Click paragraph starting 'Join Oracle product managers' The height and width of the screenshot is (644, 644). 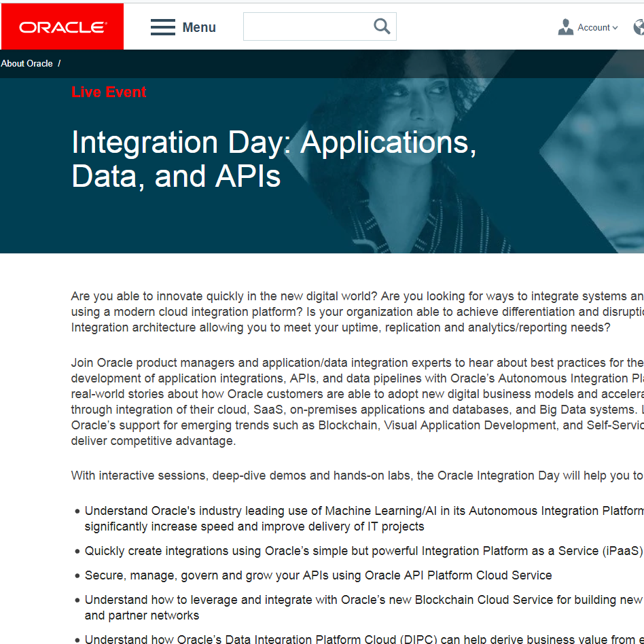pyautogui.click(x=357, y=401)
